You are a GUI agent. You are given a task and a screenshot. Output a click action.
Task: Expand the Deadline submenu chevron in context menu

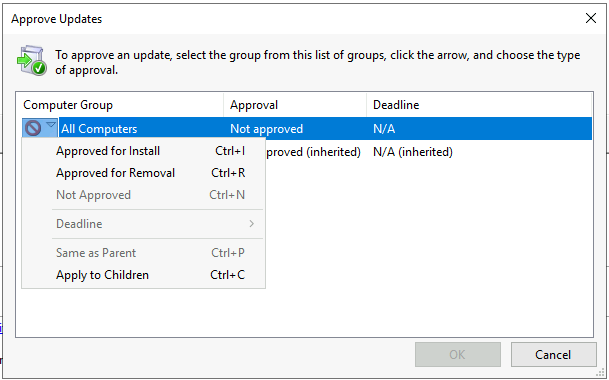(252, 224)
